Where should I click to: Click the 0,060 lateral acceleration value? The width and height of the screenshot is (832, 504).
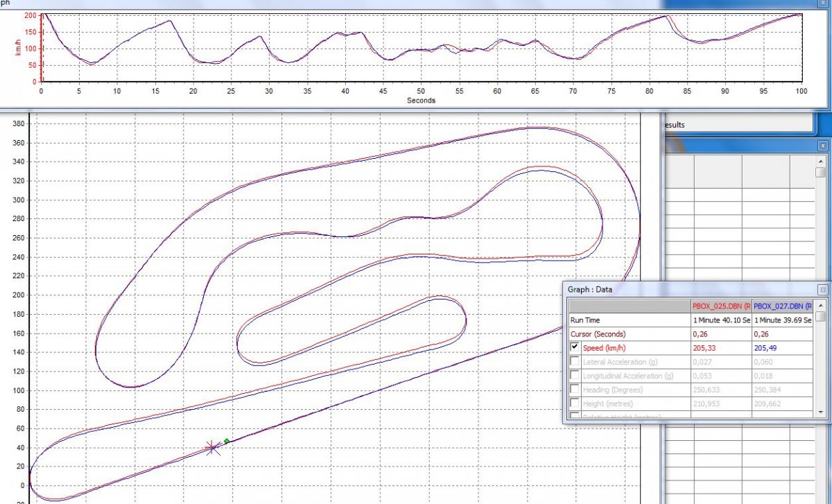tap(763, 362)
